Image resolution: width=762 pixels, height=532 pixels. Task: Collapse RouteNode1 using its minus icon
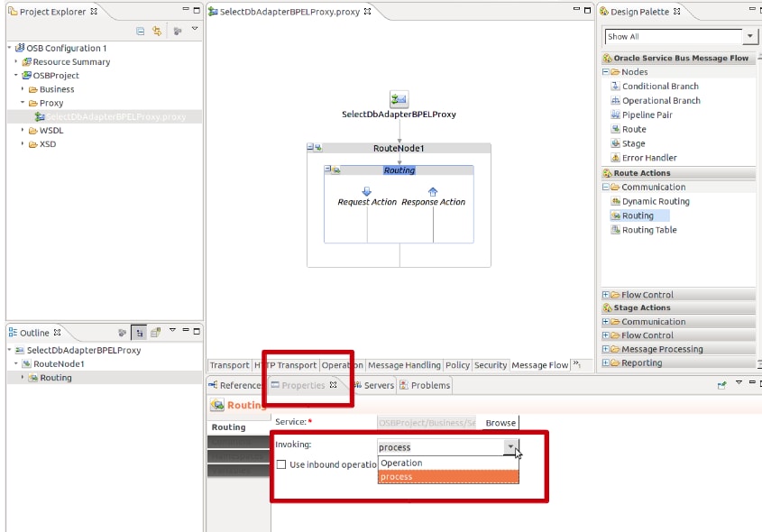tap(310, 146)
